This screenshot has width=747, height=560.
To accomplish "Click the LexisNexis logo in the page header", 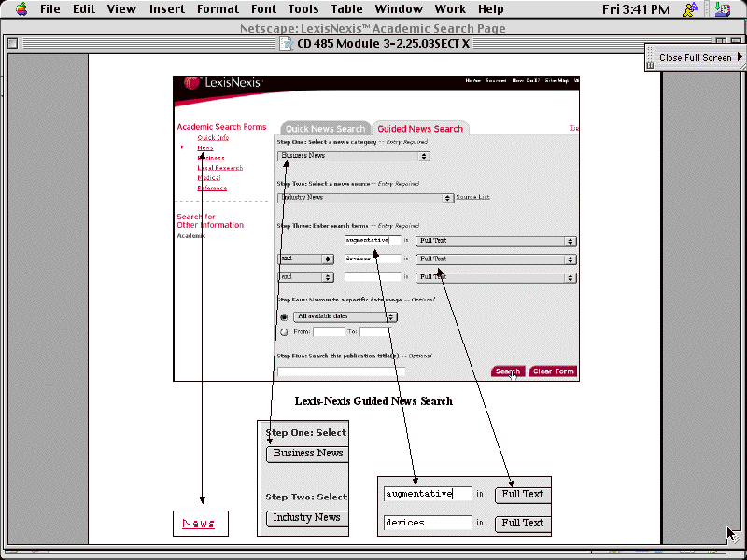I will tap(223, 83).
